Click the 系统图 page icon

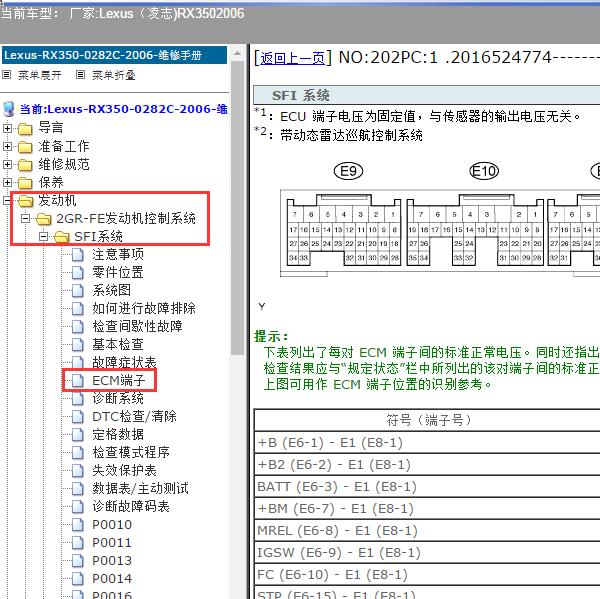(x=78, y=291)
